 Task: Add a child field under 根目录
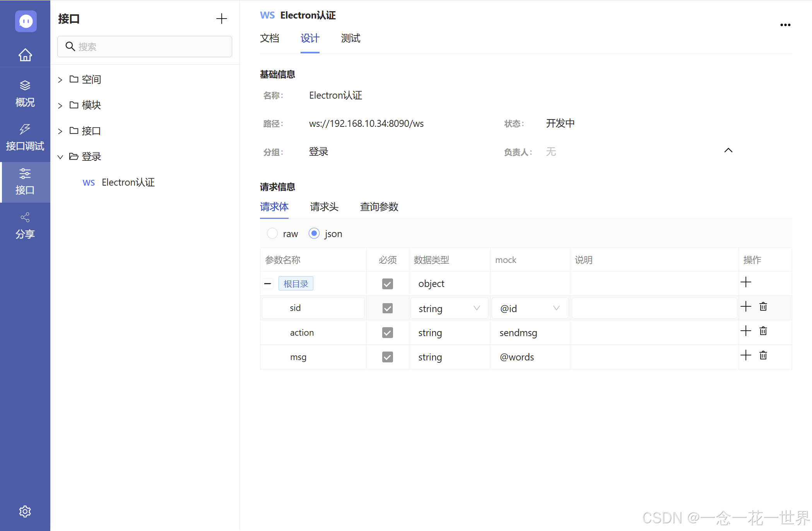point(745,282)
